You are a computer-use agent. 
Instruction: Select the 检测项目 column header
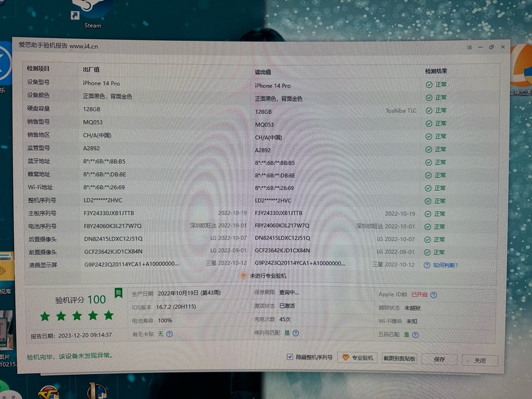(38, 68)
